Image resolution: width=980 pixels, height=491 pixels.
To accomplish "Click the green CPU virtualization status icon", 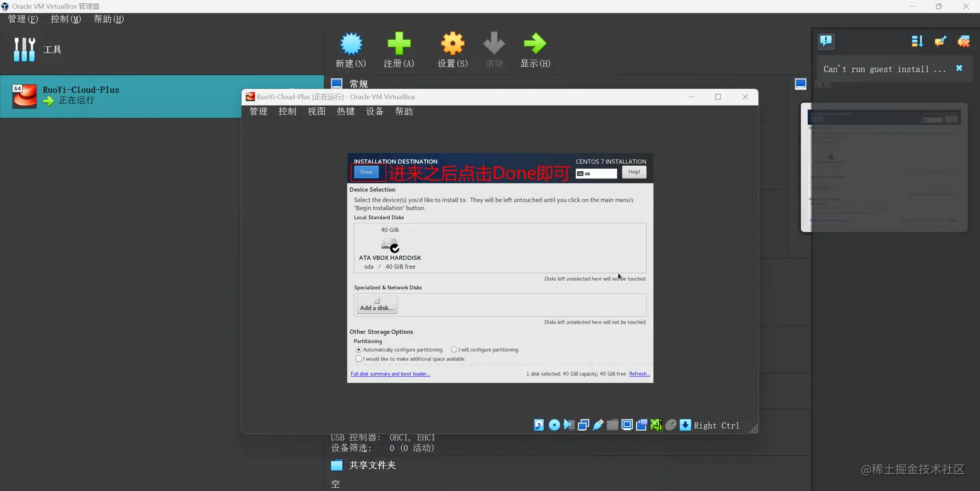I will click(x=656, y=425).
